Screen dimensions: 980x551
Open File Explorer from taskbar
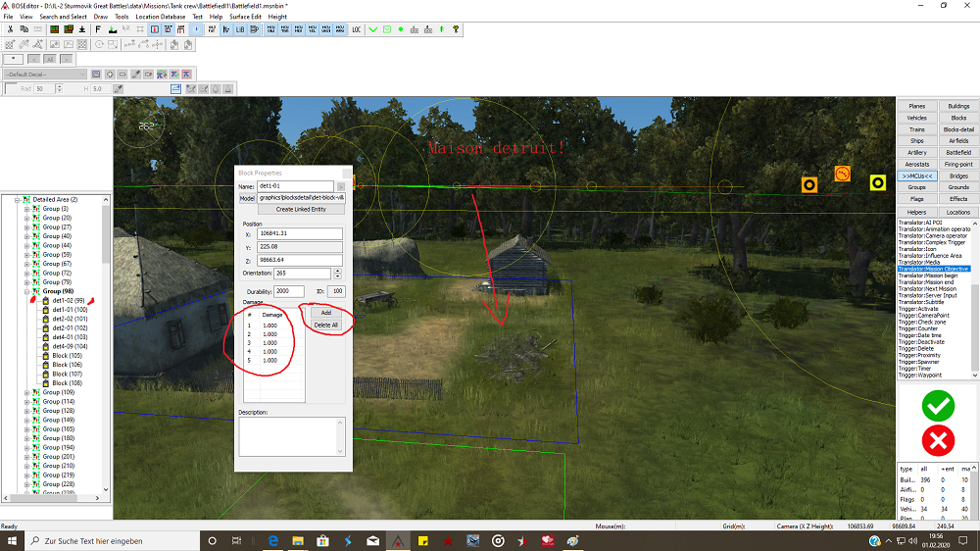298,540
